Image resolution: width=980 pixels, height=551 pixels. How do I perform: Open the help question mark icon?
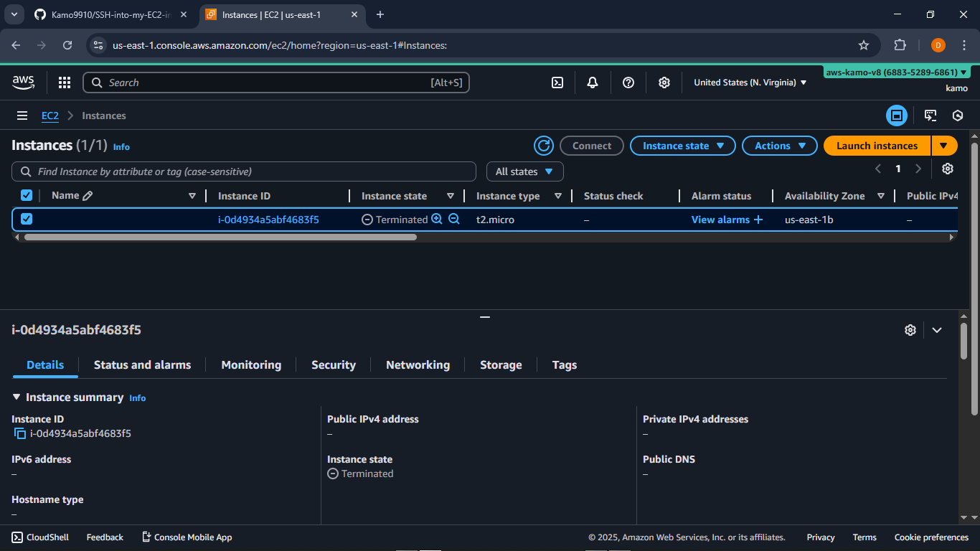[x=628, y=83]
